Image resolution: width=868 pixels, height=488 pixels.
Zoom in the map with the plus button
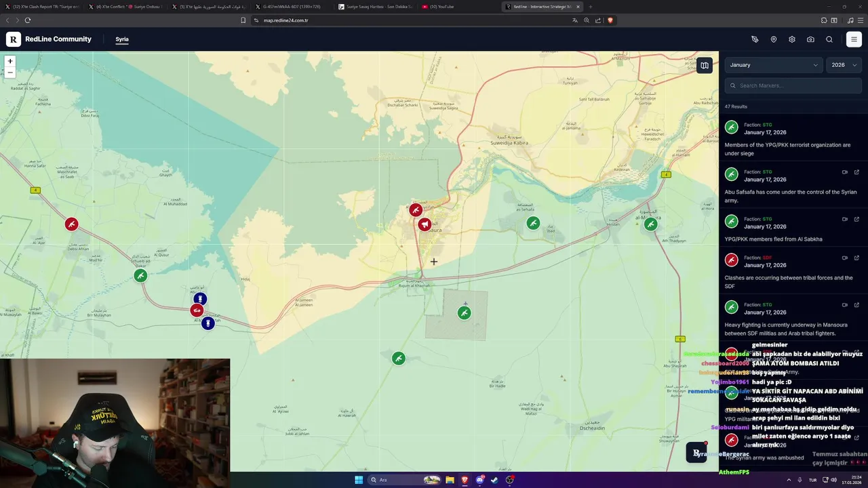[10, 61]
